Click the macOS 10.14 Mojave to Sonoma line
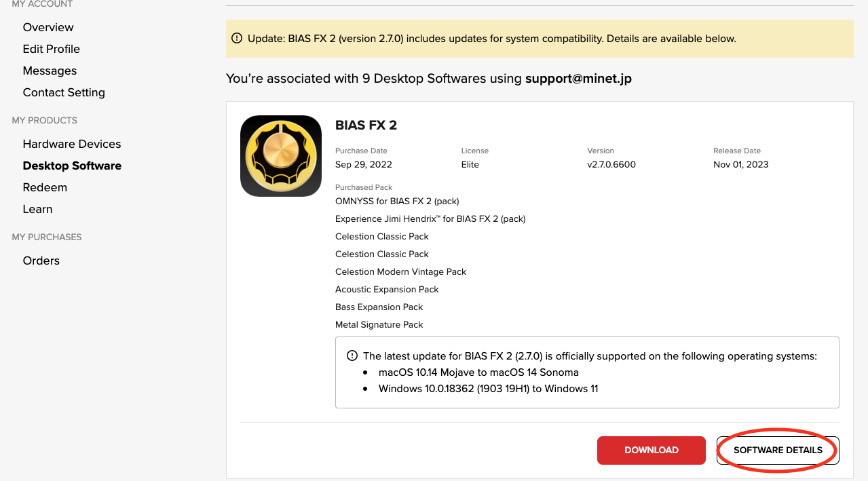The height and width of the screenshot is (481, 868). pos(478,372)
